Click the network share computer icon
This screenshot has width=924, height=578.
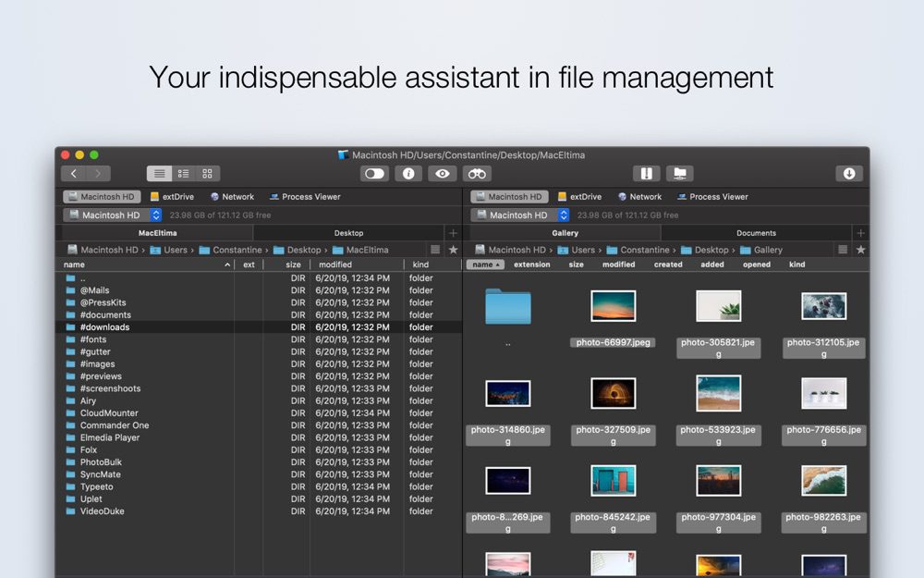click(680, 174)
